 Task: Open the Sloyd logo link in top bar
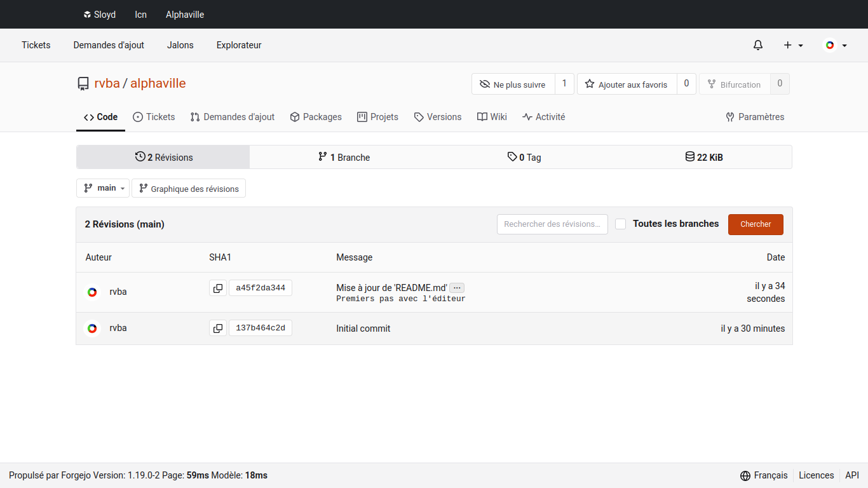click(99, 14)
